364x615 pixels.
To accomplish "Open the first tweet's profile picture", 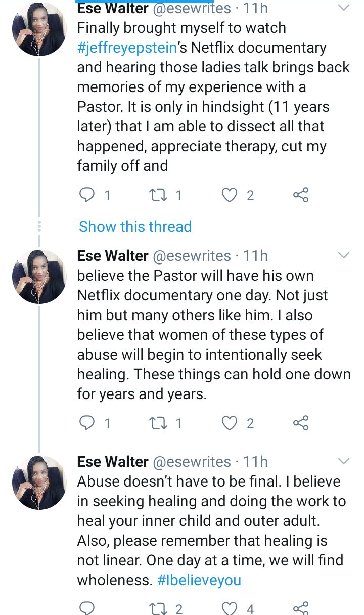I will [x=39, y=29].
